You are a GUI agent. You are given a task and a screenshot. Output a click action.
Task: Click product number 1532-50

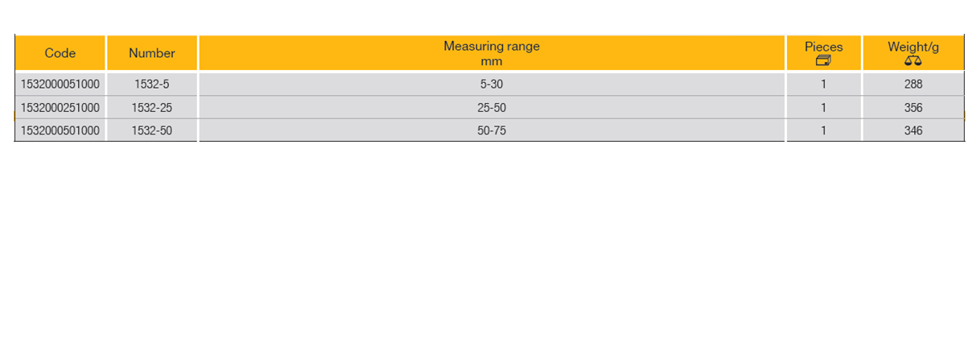[x=152, y=130]
